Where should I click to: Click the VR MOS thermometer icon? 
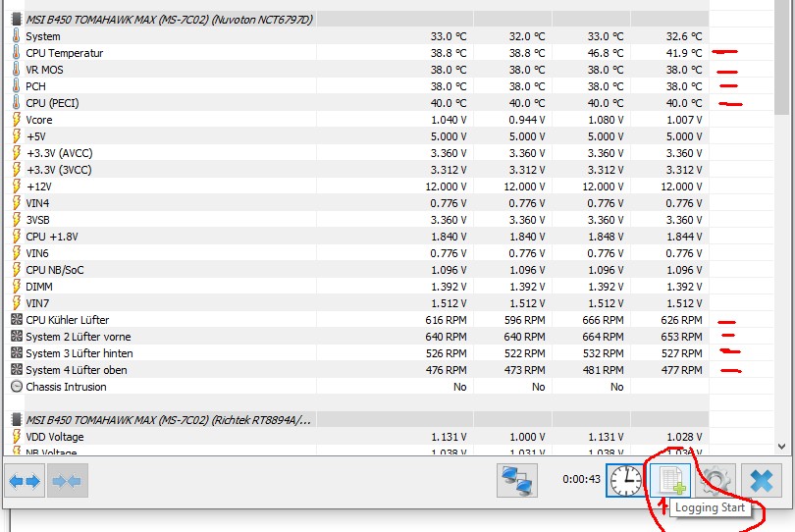coord(17,70)
